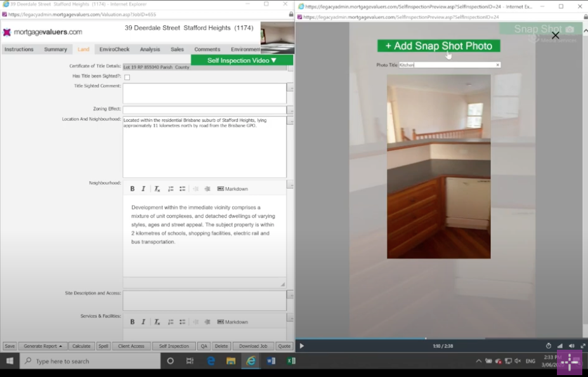
Task: Clear formatting in the Neighbourhood editor
Action: click(157, 189)
